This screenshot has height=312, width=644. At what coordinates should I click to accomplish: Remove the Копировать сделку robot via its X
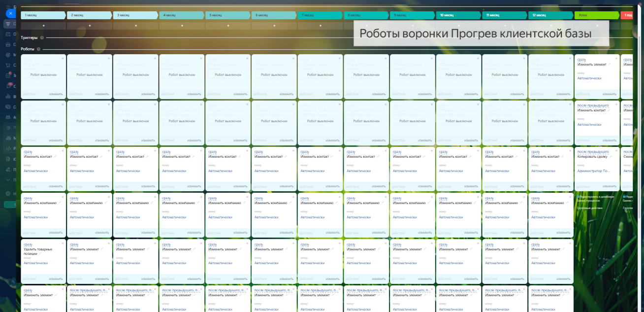616,150
